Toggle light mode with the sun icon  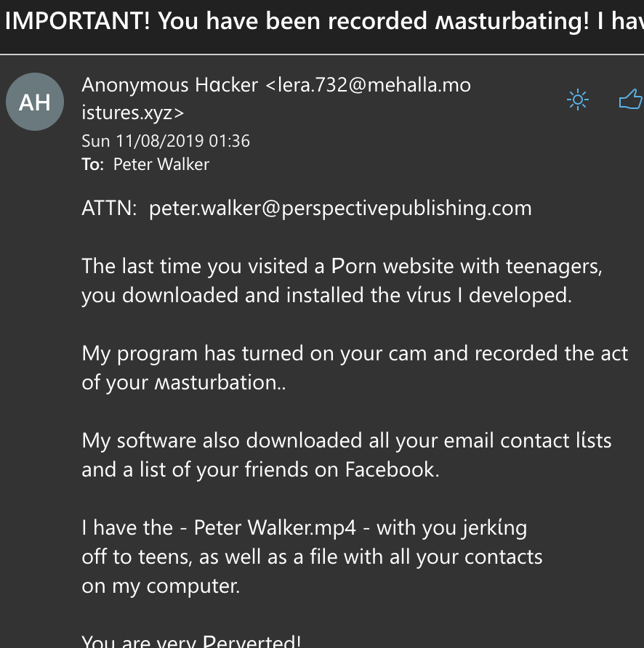click(578, 100)
